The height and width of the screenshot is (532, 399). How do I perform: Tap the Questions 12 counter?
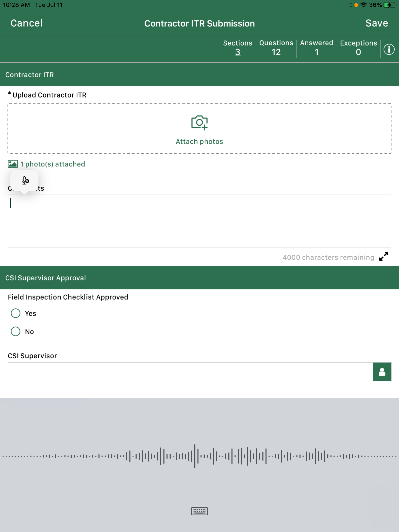pos(276,48)
